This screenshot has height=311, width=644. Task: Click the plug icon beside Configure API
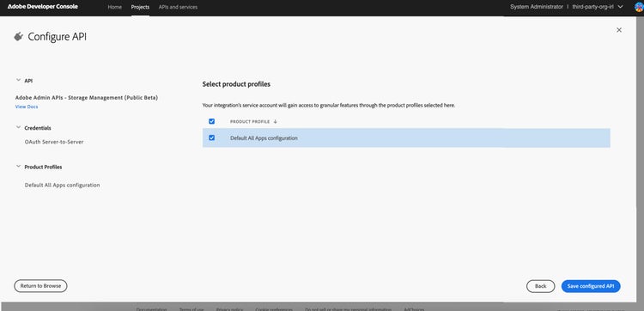(x=18, y=37)
